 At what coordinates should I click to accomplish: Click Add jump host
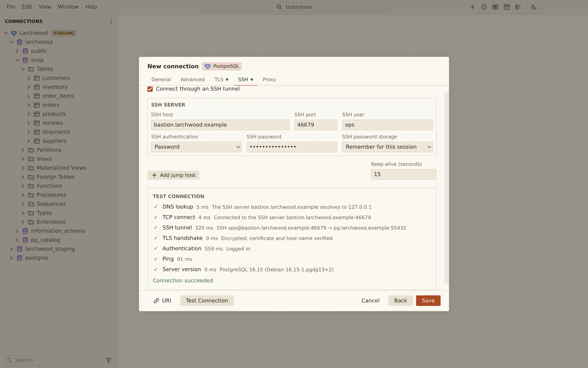[173, 175]
